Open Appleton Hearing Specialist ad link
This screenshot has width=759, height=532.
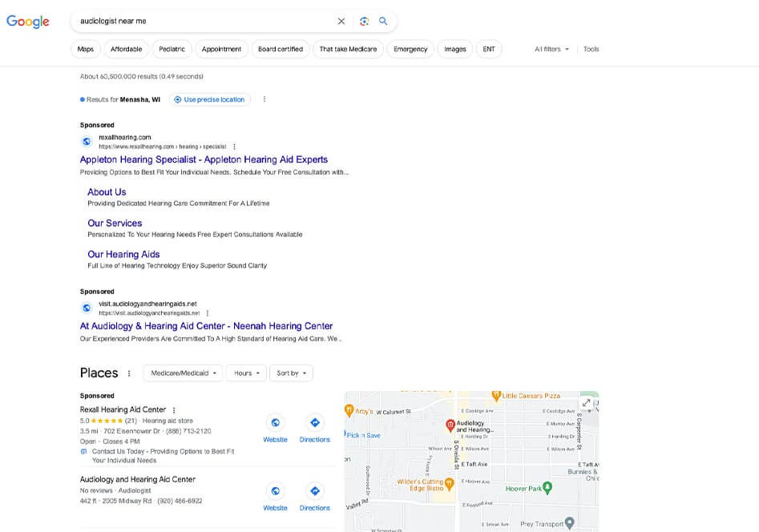click(x=204, y=159)
